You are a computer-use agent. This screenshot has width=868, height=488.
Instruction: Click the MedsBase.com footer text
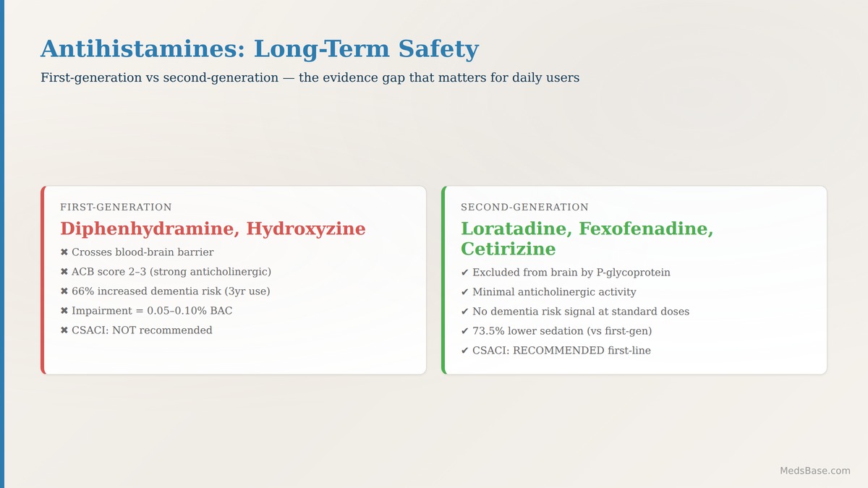[815, 471]
